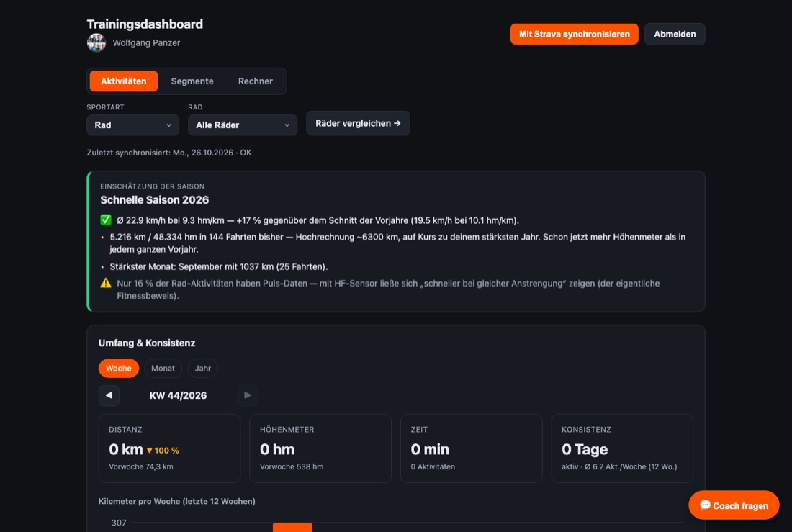Click the Wolfgang Panzer user name
792x532 pixels.
[146, 43]
